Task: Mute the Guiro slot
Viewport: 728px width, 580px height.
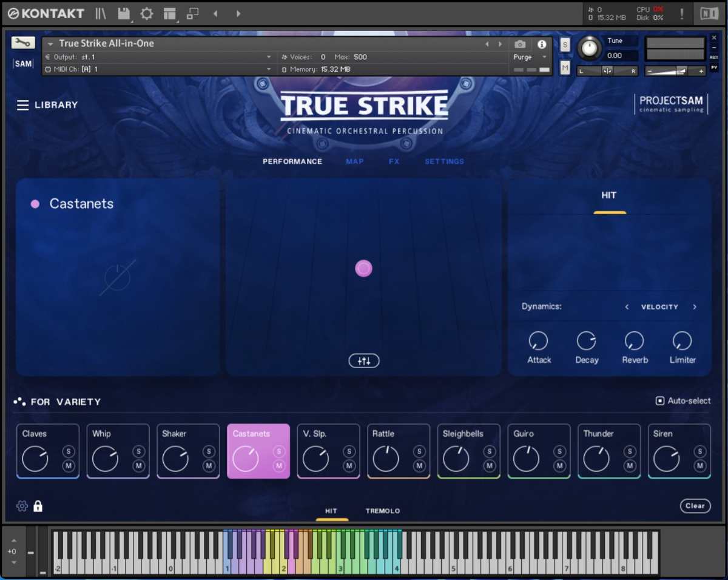Action: tap(560, 466)
